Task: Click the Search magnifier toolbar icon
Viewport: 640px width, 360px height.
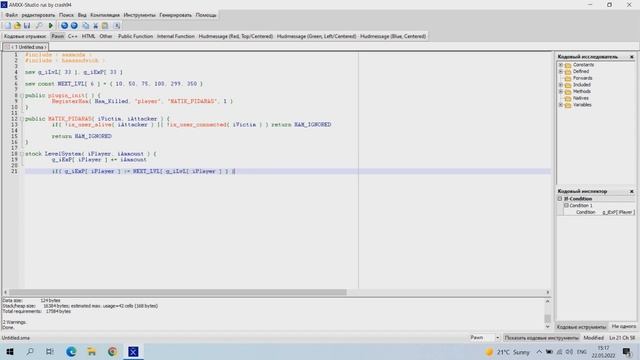Action: coord(39,26)
